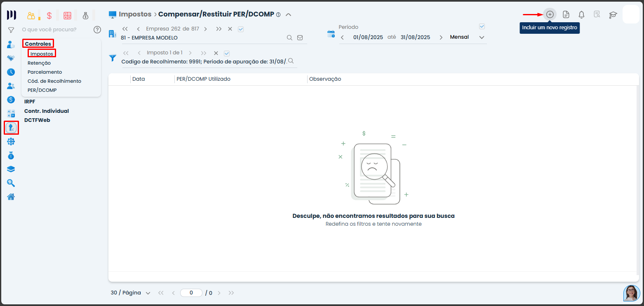Screen dimensions: 644x306
Task: Open the notifications bell
Action: tap(581, 15)
